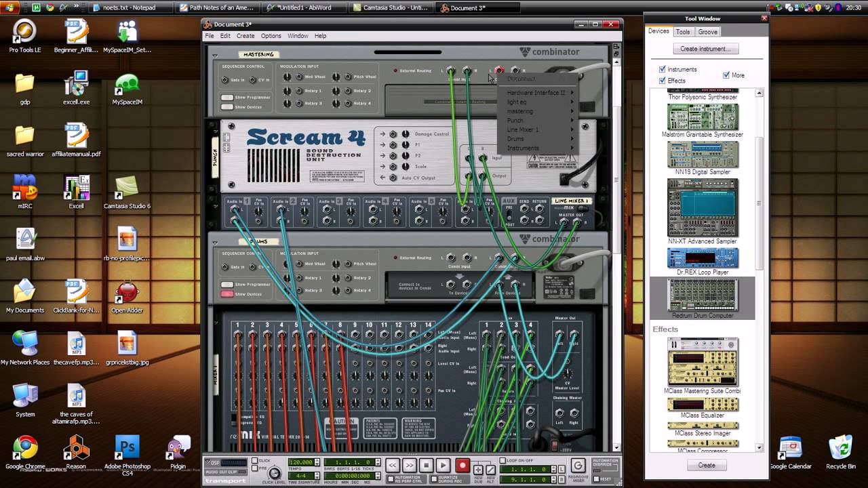This screenshot has height=488, width=868.
Task: Open the Options menu
Action: point(271,36)
